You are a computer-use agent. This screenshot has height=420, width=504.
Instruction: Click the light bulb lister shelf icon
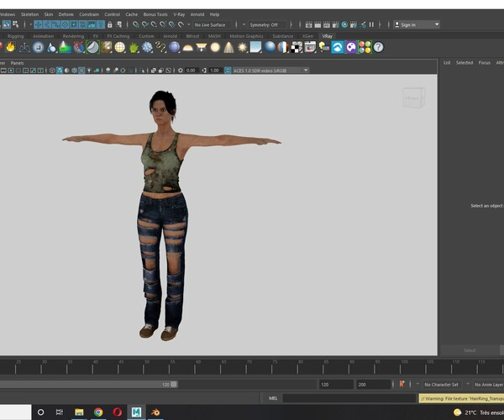(x=324, y=47)
